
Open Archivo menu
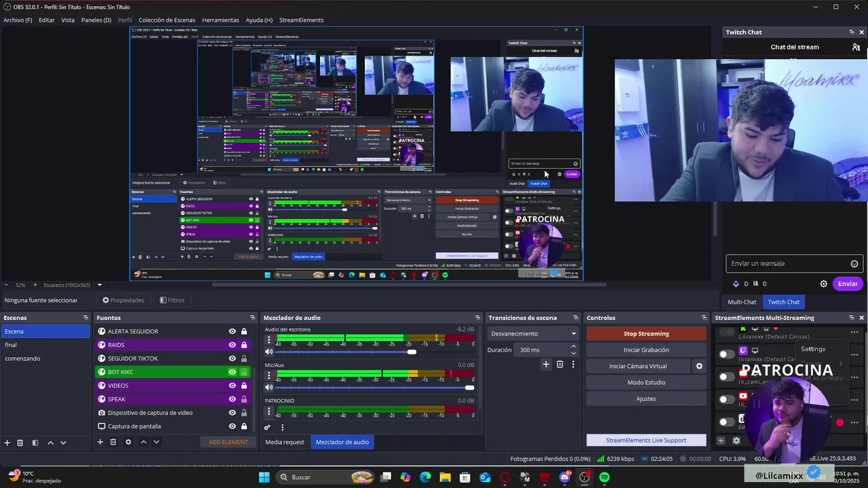tap(18, 20)
